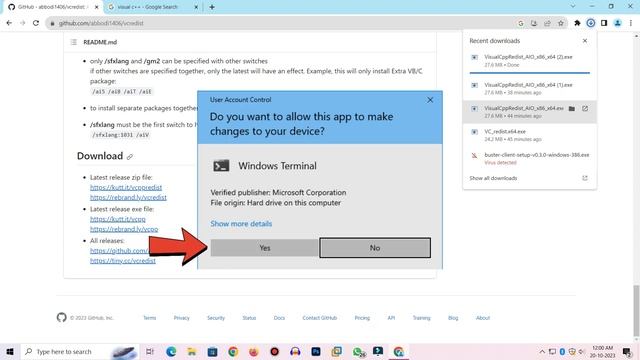Open the Windows Start menu
This screenshot has height=360, width=640.
[10, 351]
